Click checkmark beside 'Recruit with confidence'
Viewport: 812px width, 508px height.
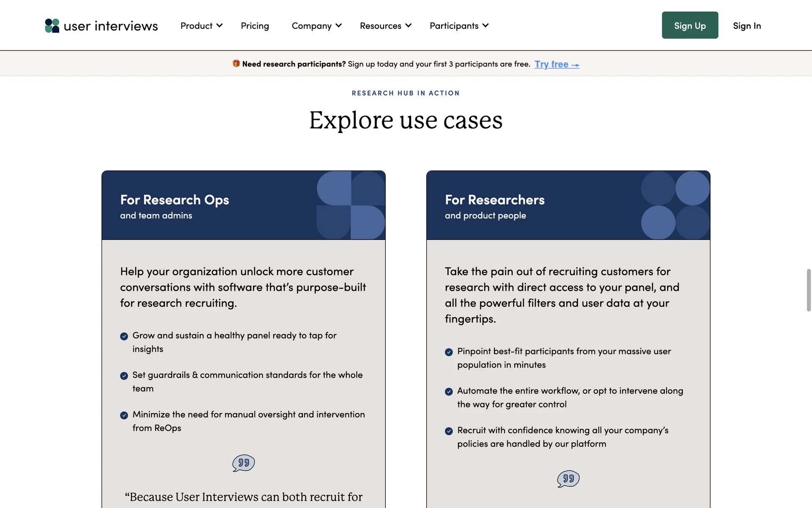point(449,431)
